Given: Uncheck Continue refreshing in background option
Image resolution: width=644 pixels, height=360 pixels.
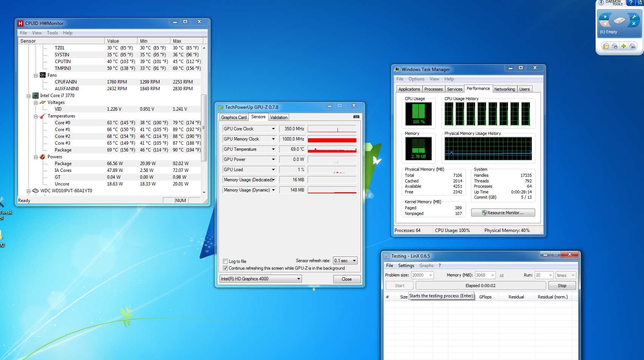Looking at the screenshot, I should 226,268.
